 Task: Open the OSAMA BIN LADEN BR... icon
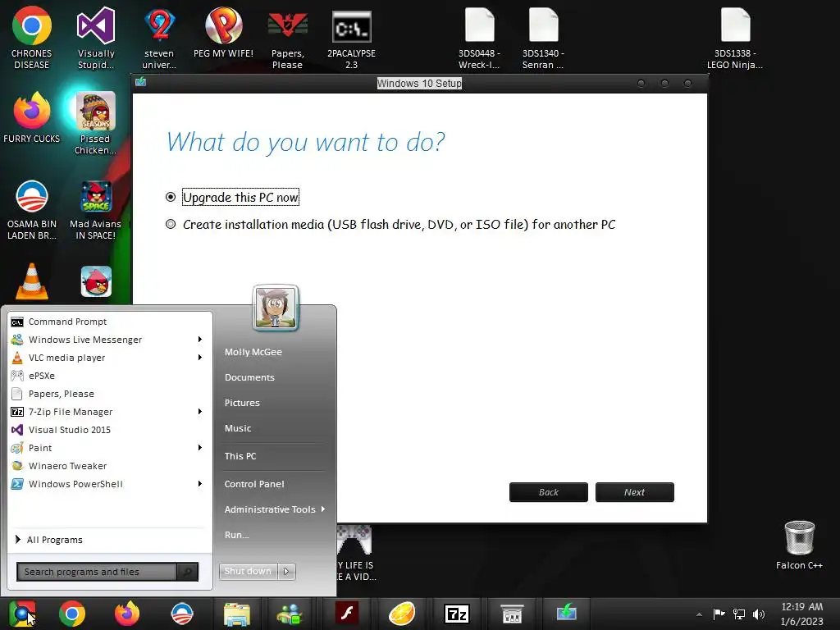coord(32,209)
